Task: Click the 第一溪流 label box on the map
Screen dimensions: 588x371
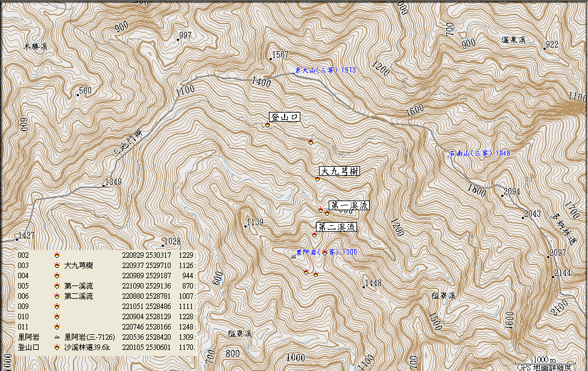Action: pyautogui.click(x=349, y=205)
